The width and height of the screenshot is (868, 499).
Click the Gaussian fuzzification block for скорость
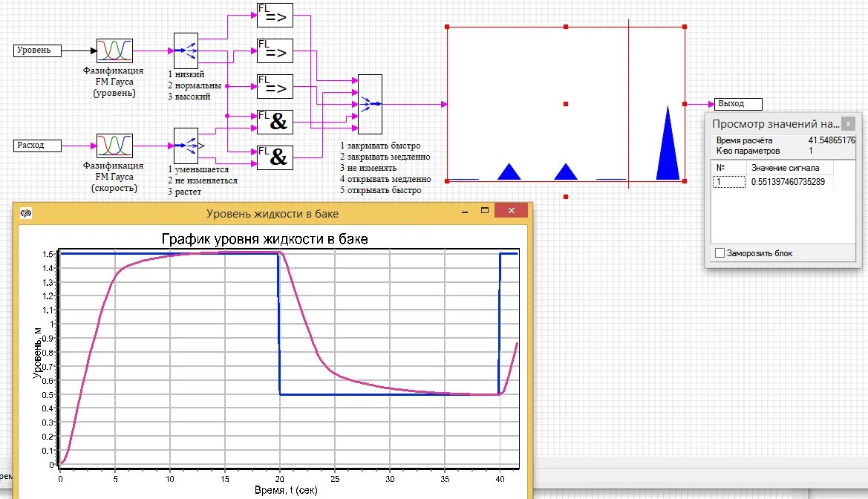point(114,146)
